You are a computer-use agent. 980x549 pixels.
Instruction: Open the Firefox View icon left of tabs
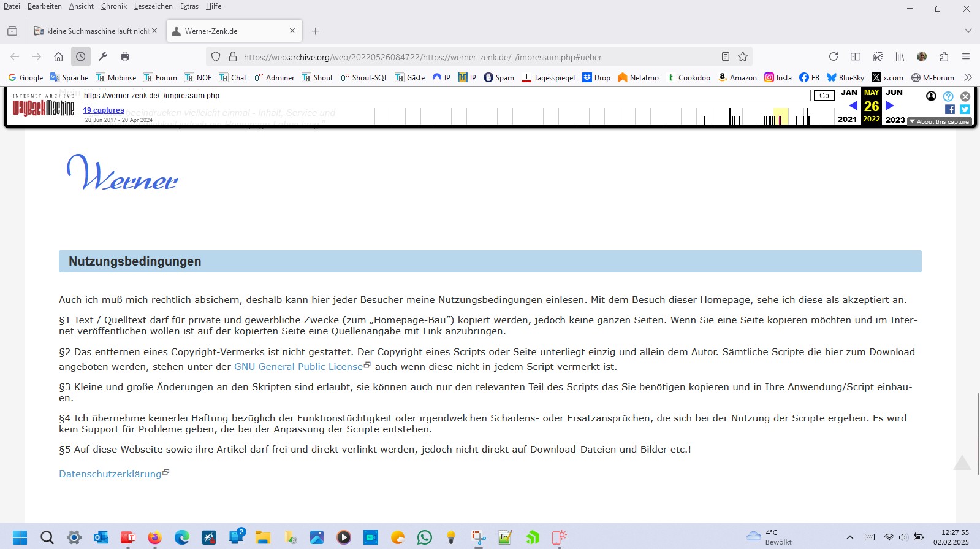12,31
